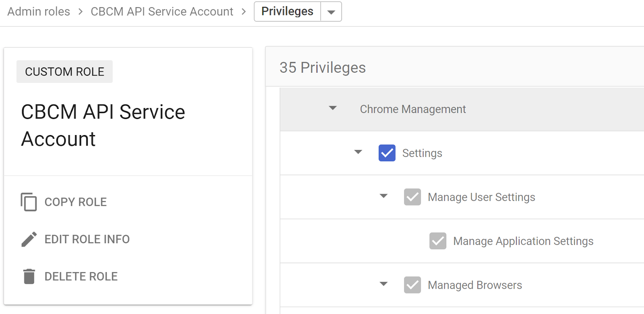Select the Settings label
This screenshot has width=644, height=314.
click(422, 153)
